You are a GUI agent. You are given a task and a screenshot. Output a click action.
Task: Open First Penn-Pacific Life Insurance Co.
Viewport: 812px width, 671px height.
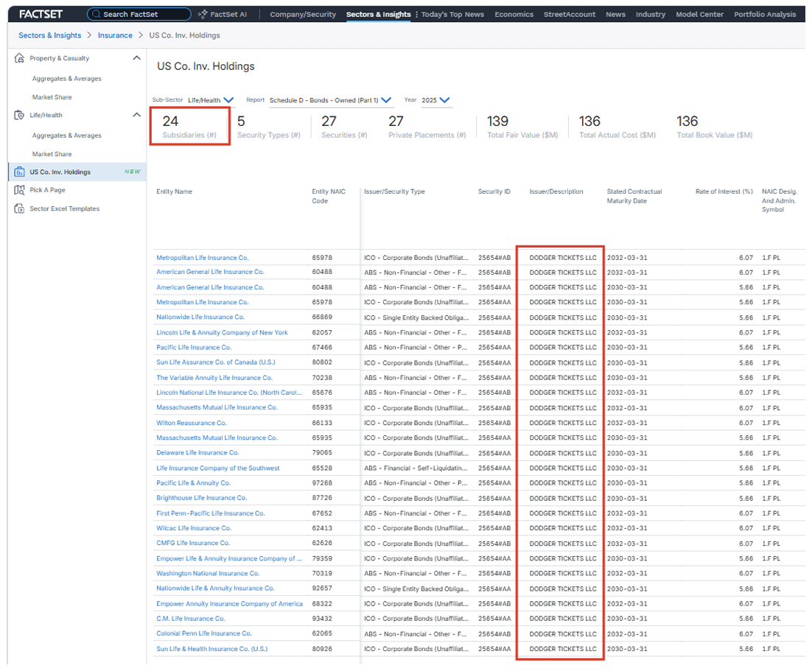[210, 513]
